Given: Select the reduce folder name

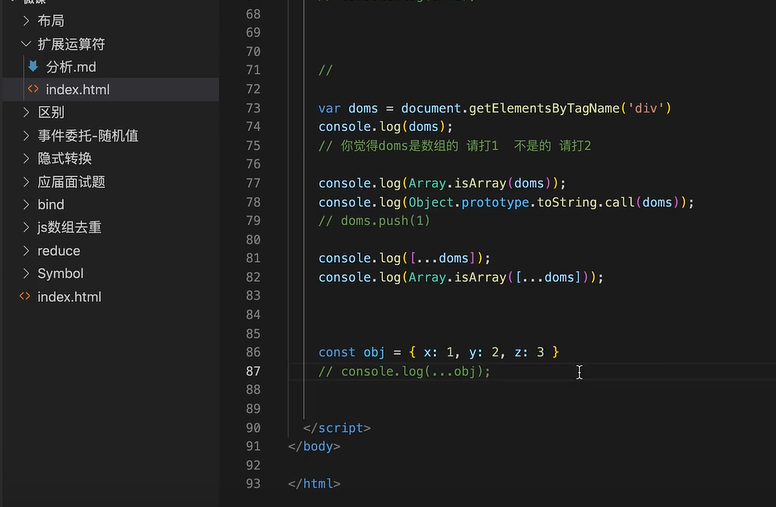Looking at the screenshot, I should click(59, 251).
